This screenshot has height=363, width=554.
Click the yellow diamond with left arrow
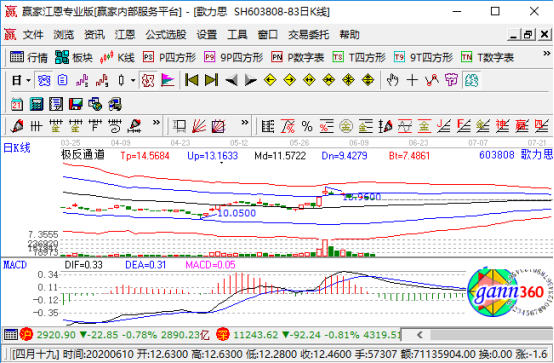click(x=270, y=80)
